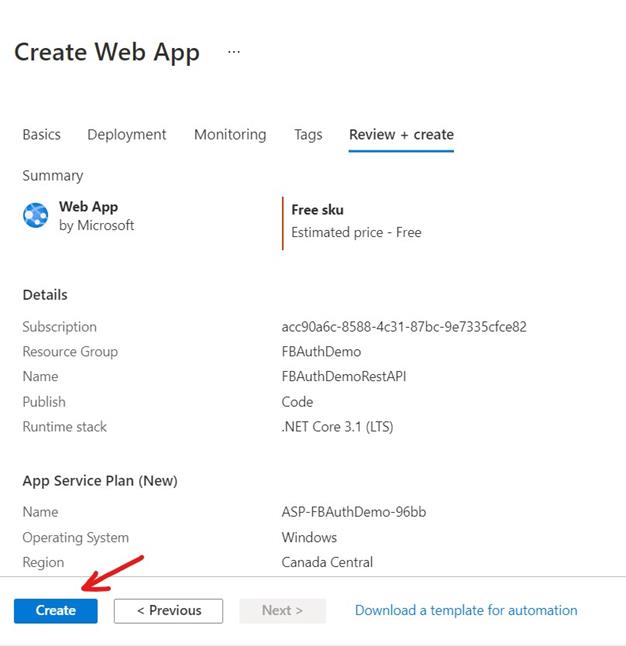Select the Tags tab
The image size is (626, 646).
point(308,135)
